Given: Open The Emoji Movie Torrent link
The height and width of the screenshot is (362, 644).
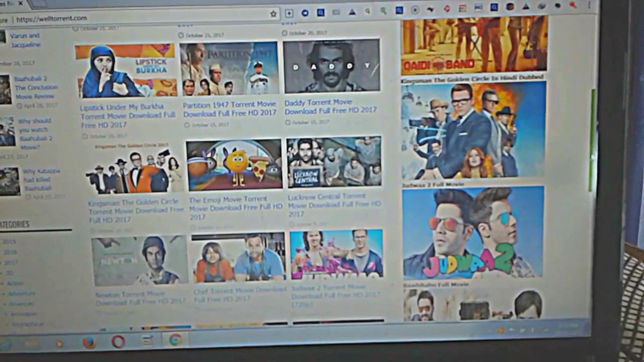Looking at the screenshot, I should coord(235,208).
